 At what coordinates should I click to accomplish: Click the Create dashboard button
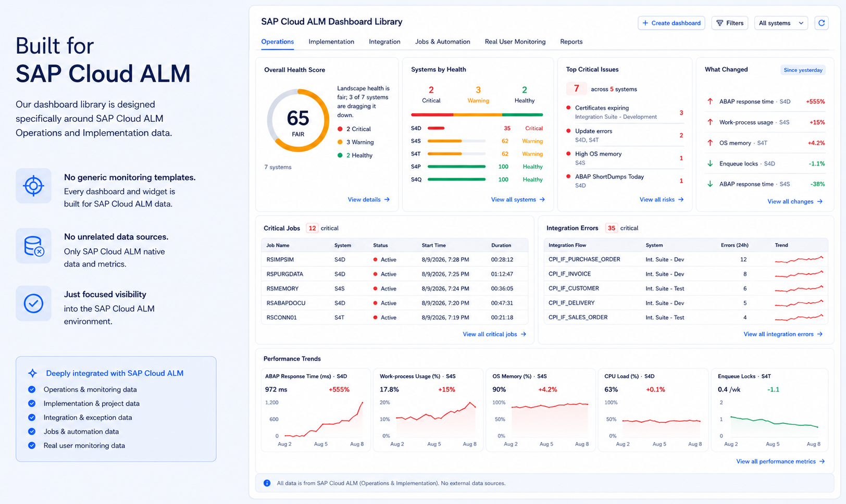(x=671, y=23)
